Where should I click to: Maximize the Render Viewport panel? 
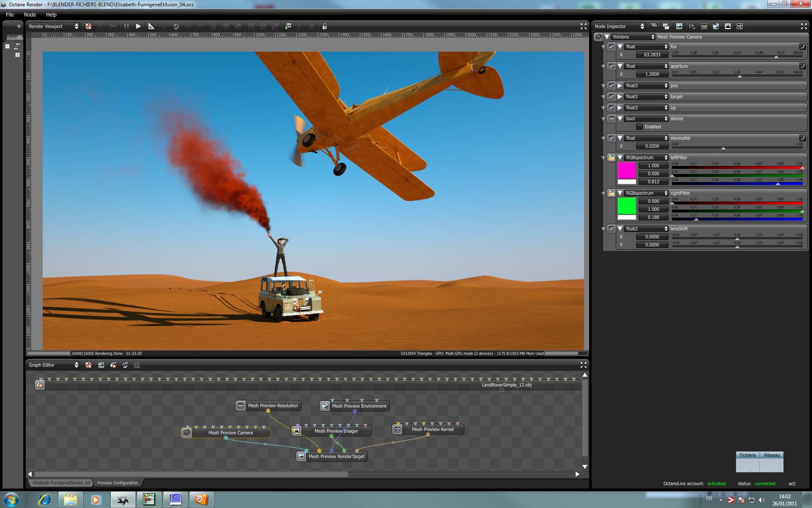583,26
